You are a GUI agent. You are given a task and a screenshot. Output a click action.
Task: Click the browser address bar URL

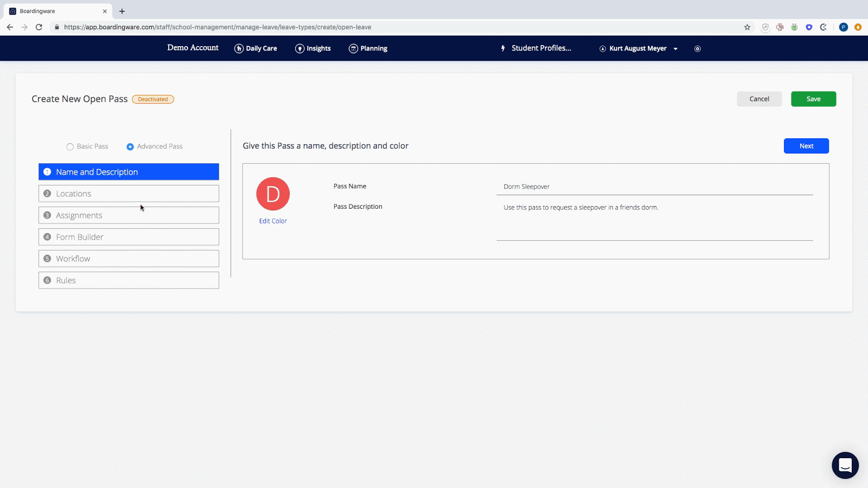[218, 27]
